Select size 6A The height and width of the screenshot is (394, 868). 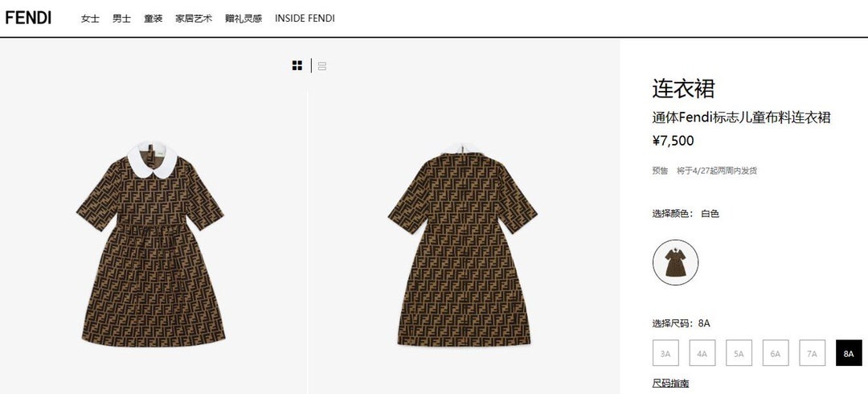[776, 353]
